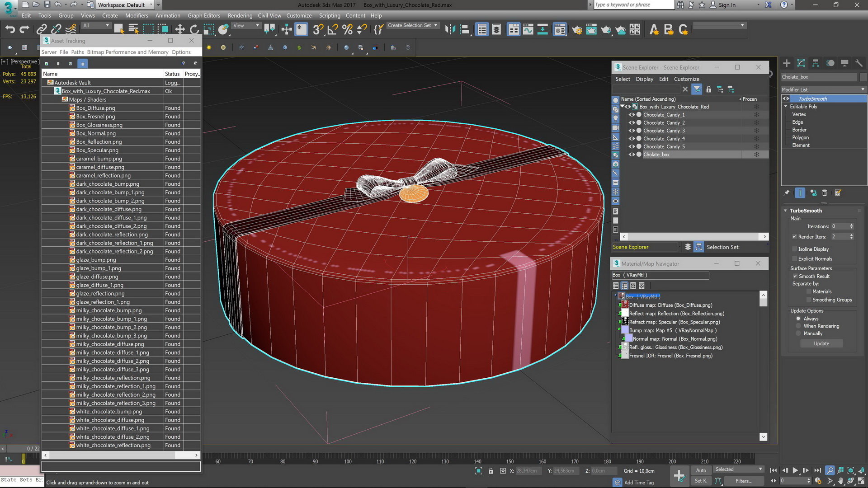Open the Modifiers menu in menu bar
The width and height of the screenshot is (868, 488).
tap(137, 15)
